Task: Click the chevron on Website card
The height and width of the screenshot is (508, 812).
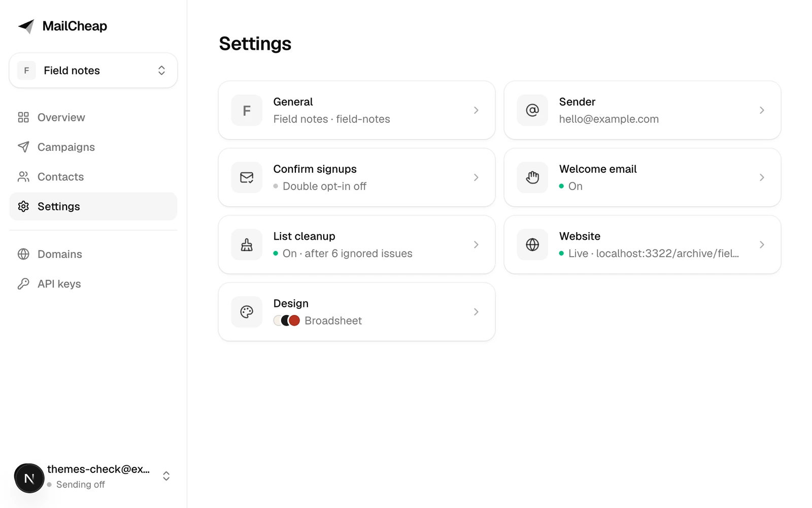Action: 762,245
